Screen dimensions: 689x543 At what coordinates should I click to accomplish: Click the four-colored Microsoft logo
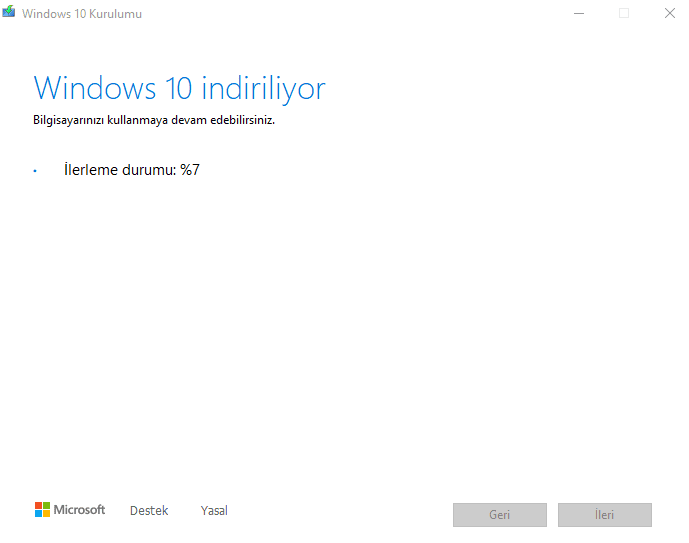pyautogui.click(x=42, y=510)
